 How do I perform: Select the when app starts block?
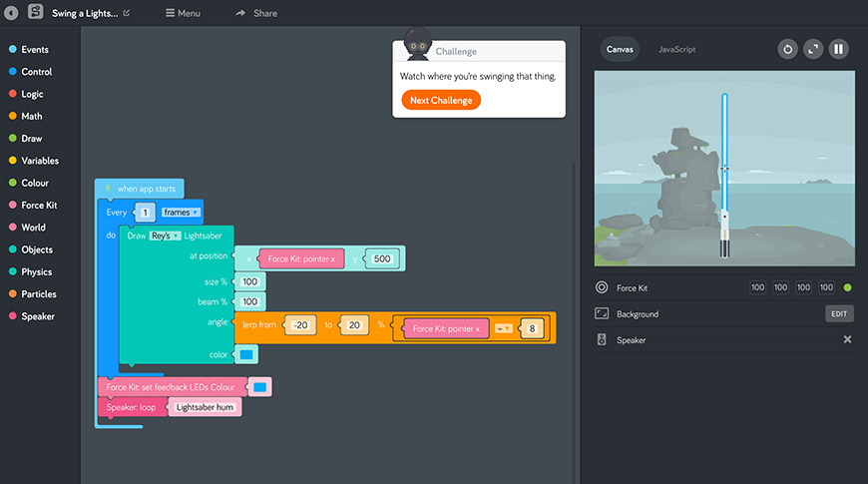[140, 189]
